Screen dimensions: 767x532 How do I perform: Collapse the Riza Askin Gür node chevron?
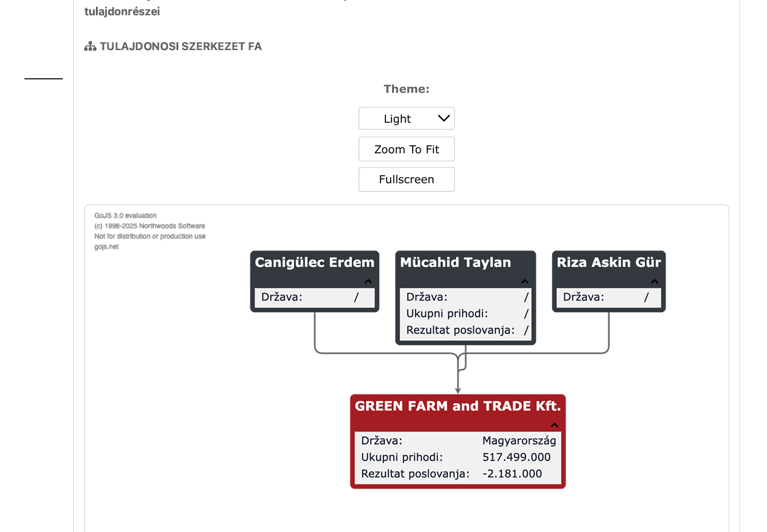tap(655, 282)
